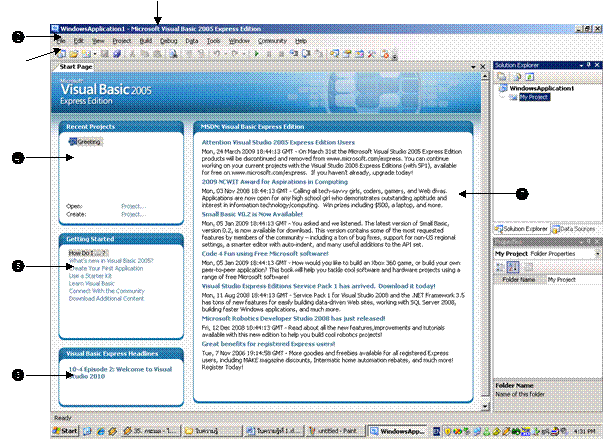Screen dimensions: 603x439
Task: Select the Solution Explorer bottom tab
Action: coord(522,229)
